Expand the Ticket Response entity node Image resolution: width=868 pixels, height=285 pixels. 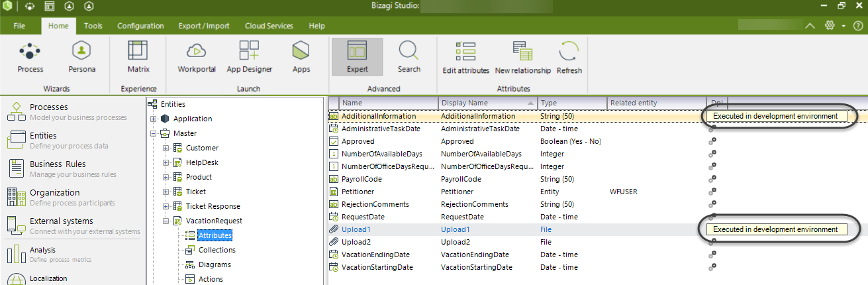pos(166,206)
